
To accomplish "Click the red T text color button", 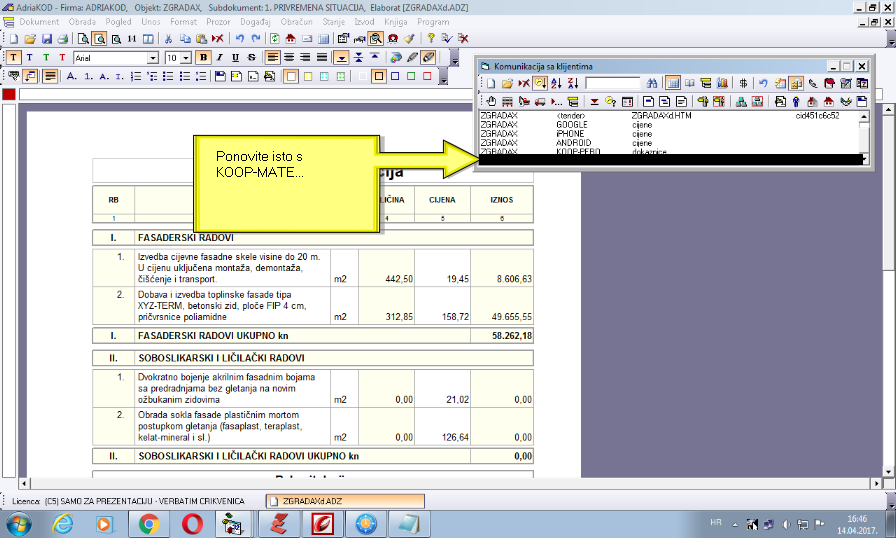I will [x=62, y=58].
